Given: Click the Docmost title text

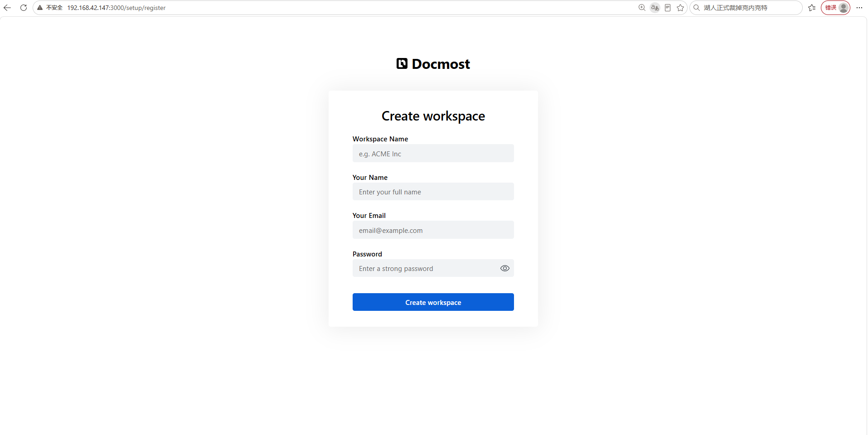Looking at the screenshot, I should [441, 64].
